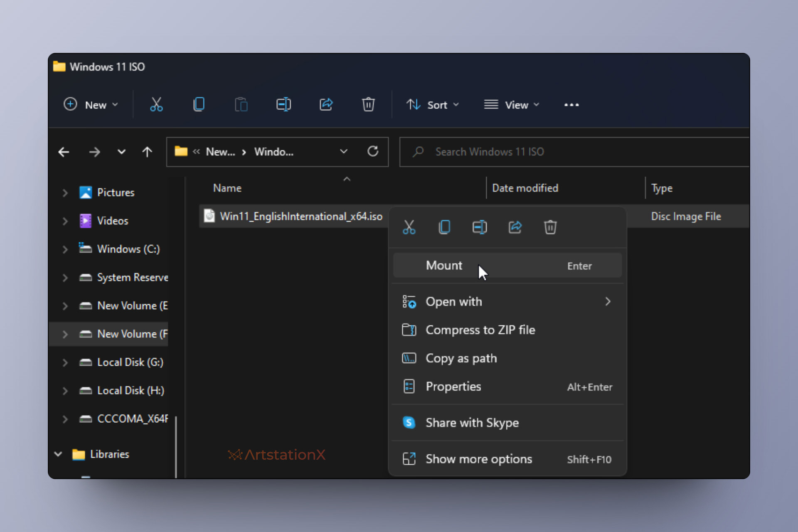
Task: Click the Copy icon in the top toolbar
Action: coord(199,104)
